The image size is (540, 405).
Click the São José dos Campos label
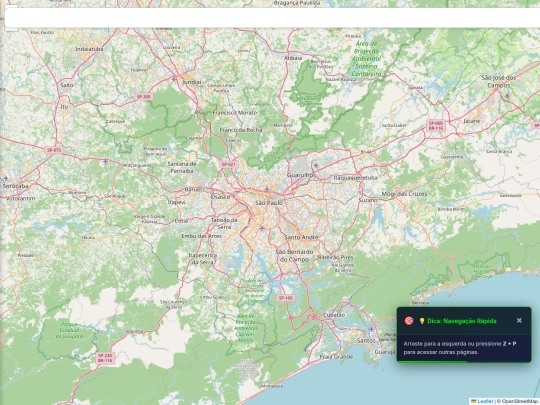pos(499,81)
